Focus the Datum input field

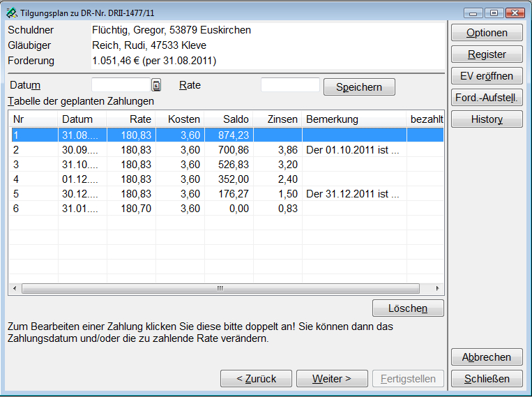point(121,85)
